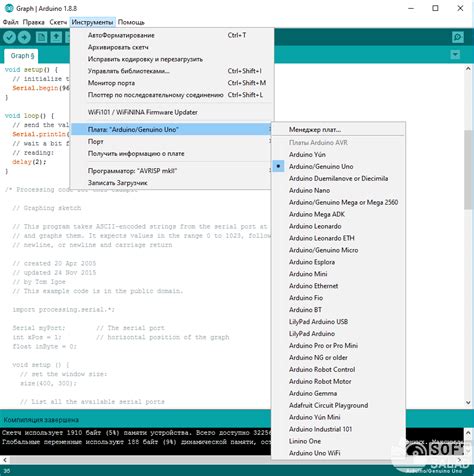Click the 'Компиляция завершена' status text
The height and width of the screenshot is (476, 474).
coord(41,420)
